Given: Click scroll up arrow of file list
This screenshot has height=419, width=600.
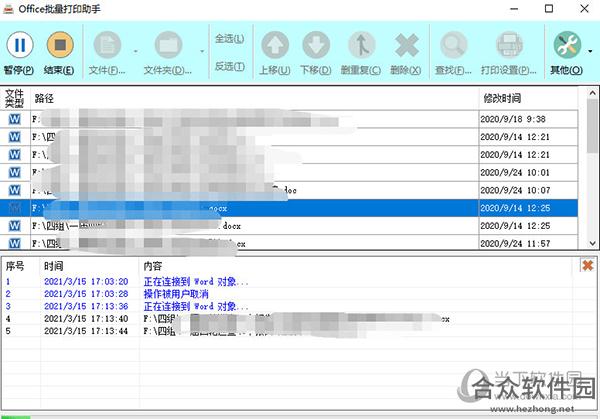Looking at the screenshot, I should pos(592,93).
